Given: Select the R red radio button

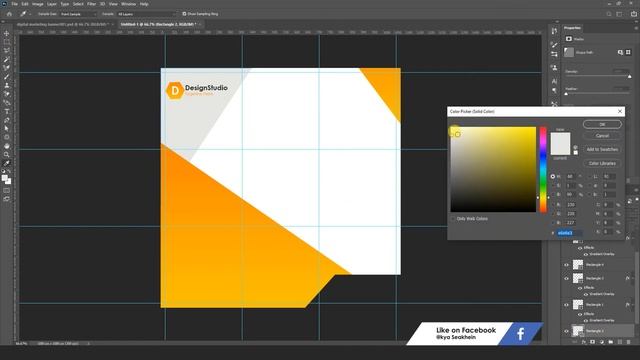Looking at the screenshot, I should pyautogui.click(x=553, y=204).
